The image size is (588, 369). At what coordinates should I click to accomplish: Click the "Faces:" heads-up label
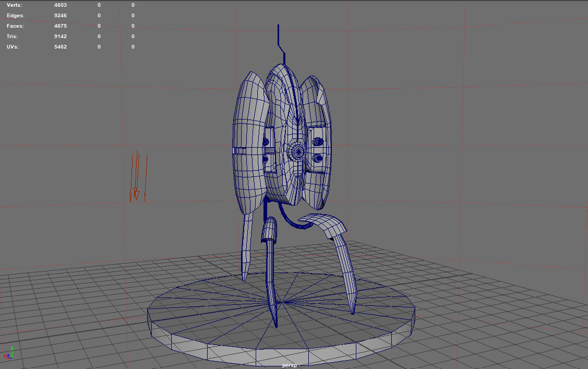click(15, 26)
